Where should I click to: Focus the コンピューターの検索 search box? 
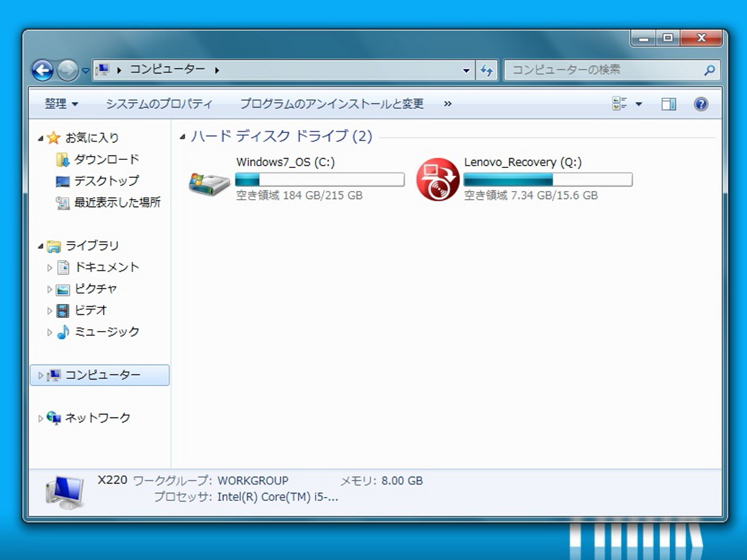point(611,70)
